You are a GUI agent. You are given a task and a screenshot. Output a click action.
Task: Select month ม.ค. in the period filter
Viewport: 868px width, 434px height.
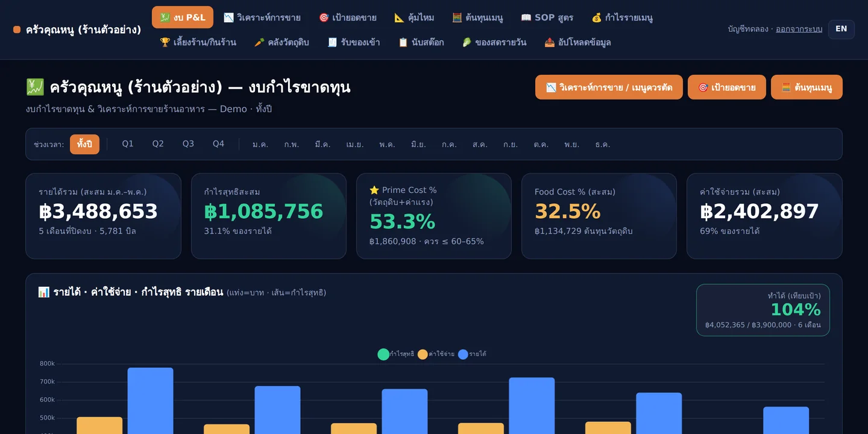click(260, 145)
